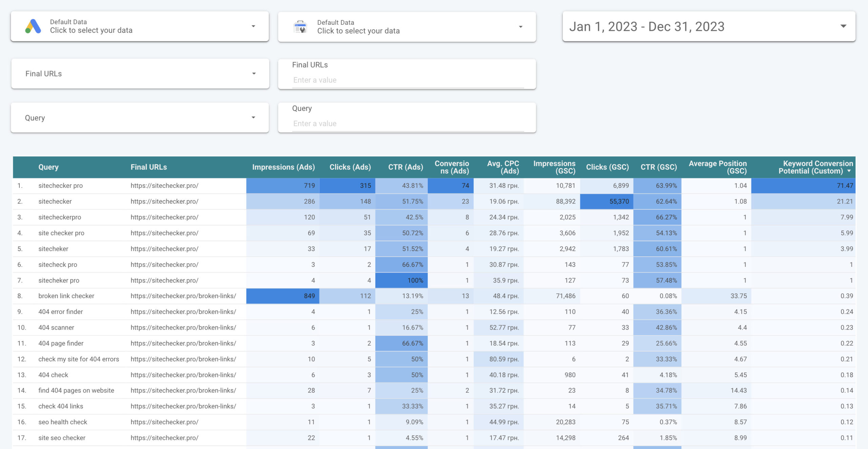The width and height of the screenshot is (868, 449).
Task: Open the broken-links URL in row 8
Action: (183, 296)
